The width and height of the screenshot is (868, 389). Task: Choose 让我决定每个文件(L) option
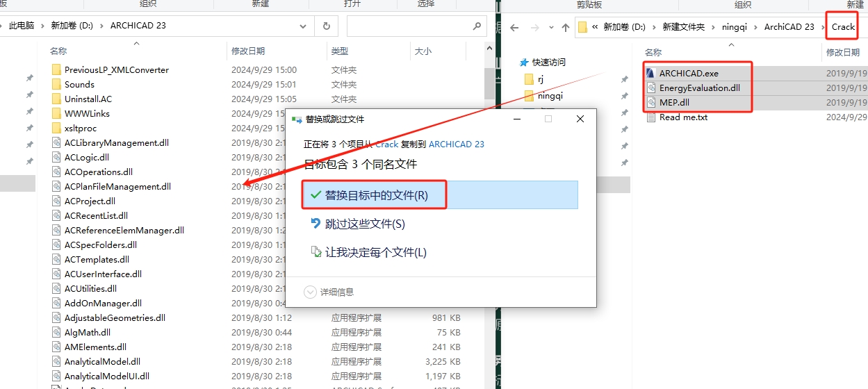(x=375, y=252)
